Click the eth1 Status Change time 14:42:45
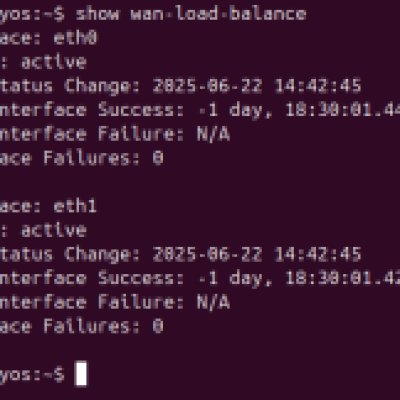The image size is (400, 400). coord(318,254)
